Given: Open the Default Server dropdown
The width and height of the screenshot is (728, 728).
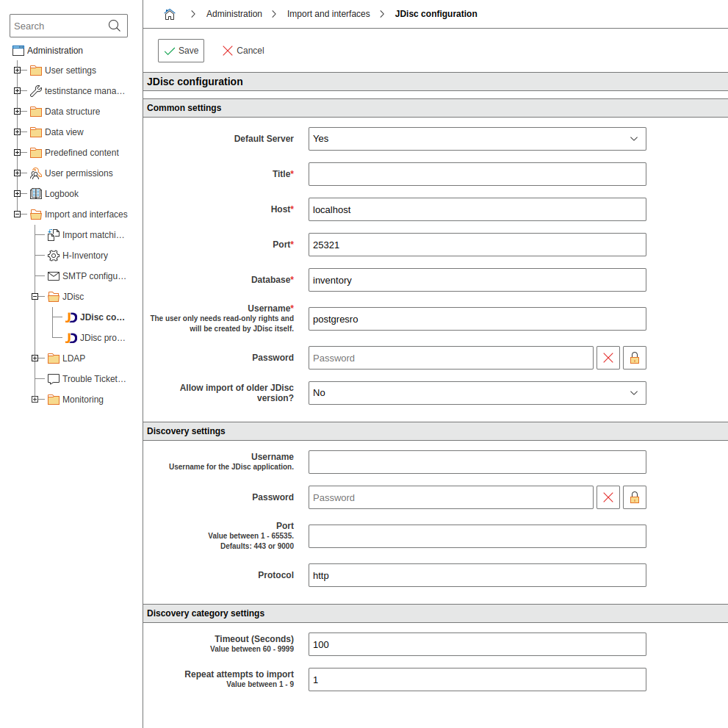Looking at the screenshot, I should click(477, 139).
